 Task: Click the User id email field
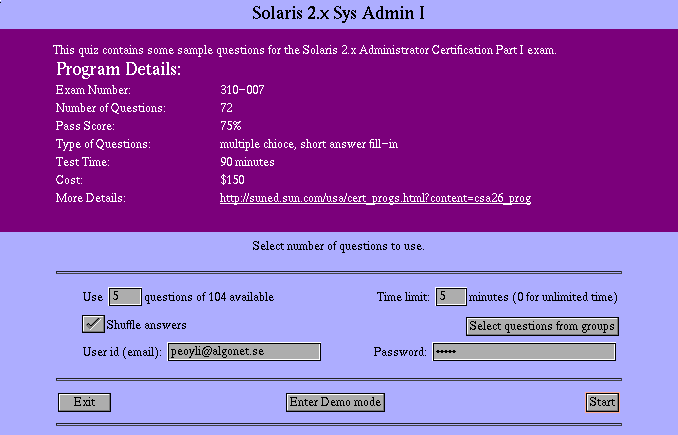(244, 352)
